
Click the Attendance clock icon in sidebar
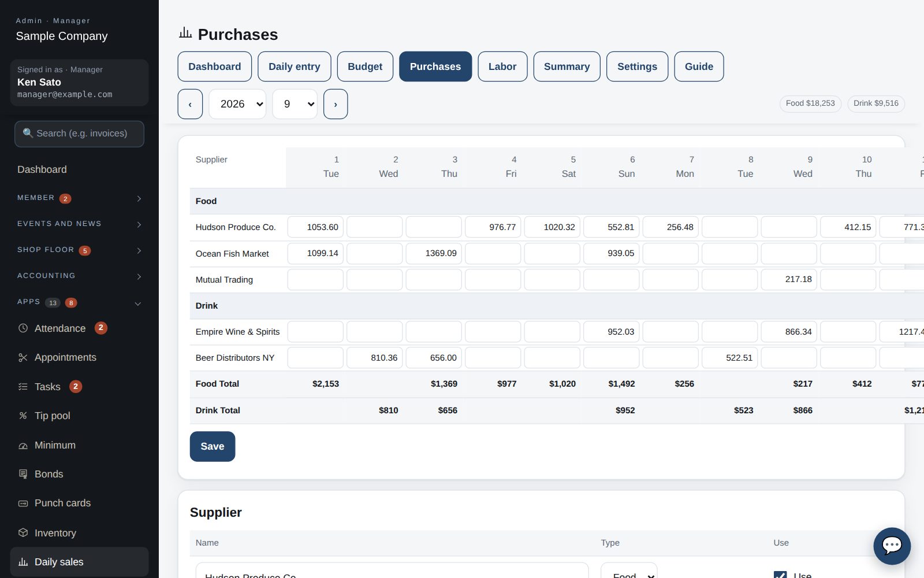[x=23, y=328]
